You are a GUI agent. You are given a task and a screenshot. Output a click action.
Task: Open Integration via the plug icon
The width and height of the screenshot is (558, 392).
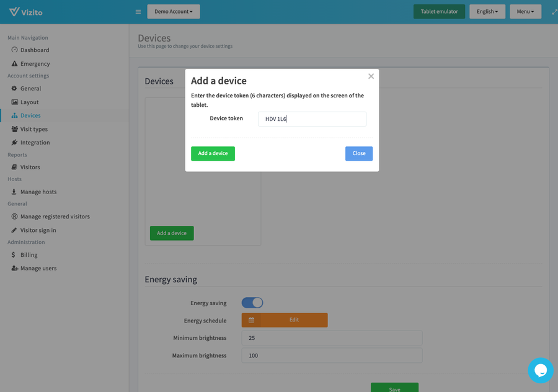click(x=14, y=142)
